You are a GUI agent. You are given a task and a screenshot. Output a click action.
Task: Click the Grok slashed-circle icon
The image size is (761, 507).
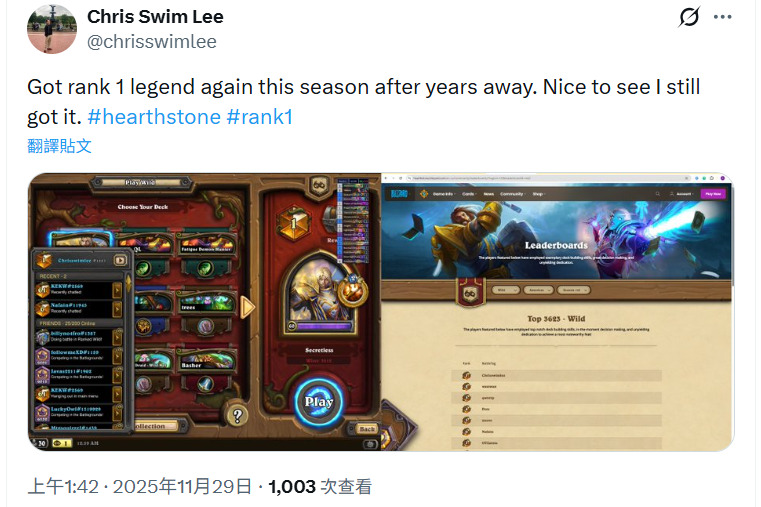click(689, 17)
